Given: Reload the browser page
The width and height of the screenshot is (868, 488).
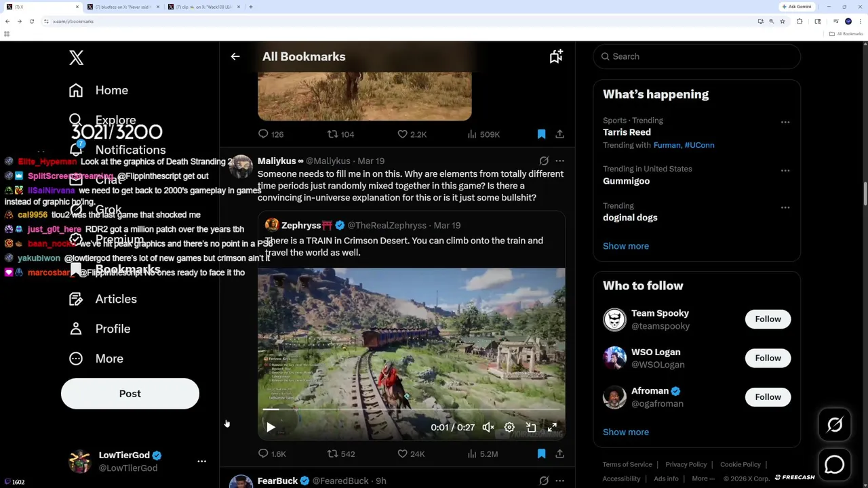Looking at the screenshot, I should [31, 21].
